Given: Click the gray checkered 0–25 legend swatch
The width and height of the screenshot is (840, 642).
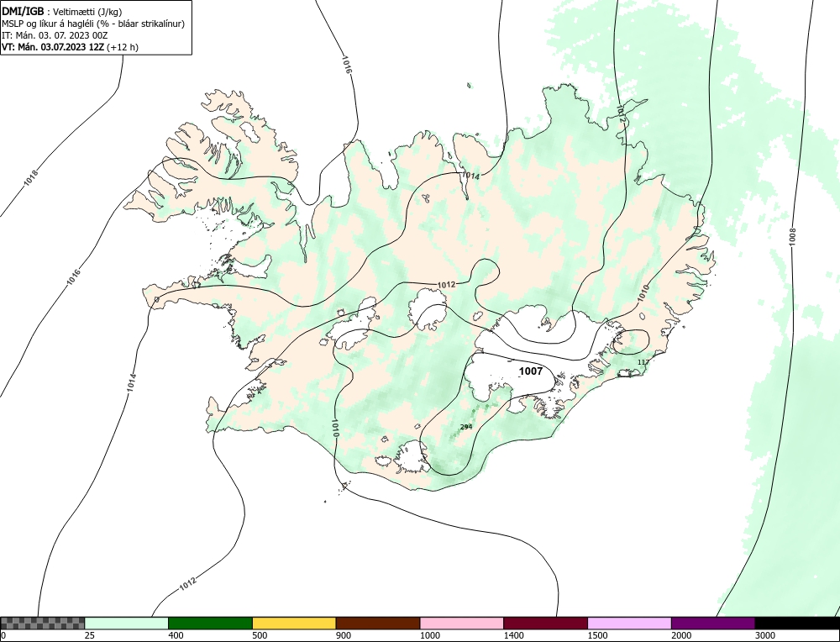Looking at the screenshot, I should (42, 624).
